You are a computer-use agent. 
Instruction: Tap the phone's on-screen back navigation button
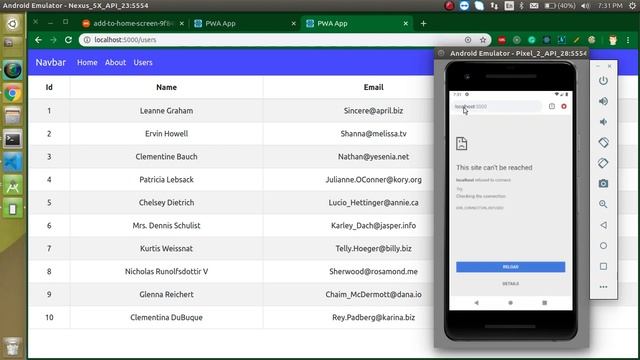click(x=476, y=303)
